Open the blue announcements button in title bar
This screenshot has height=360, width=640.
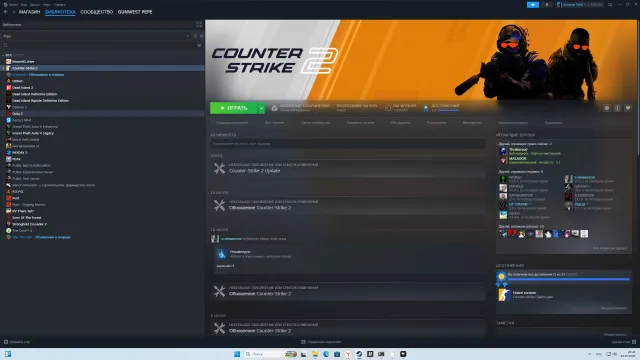533,4
